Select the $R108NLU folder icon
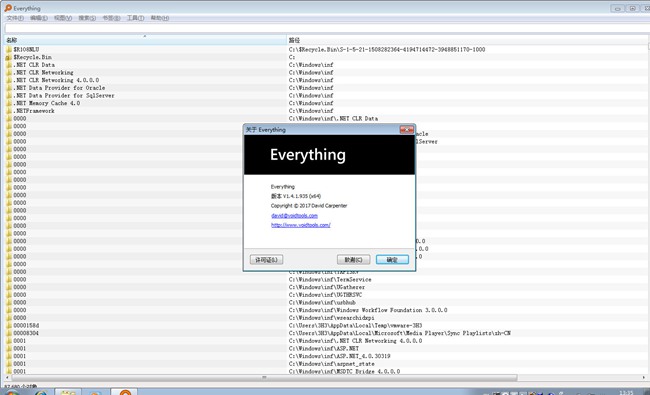Viewport: 650px width, 395px height. point(9,49)
